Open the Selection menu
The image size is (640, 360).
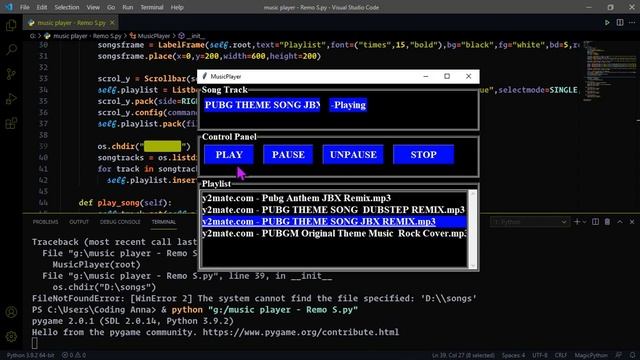pyautogui.click(x=67, y=7)
